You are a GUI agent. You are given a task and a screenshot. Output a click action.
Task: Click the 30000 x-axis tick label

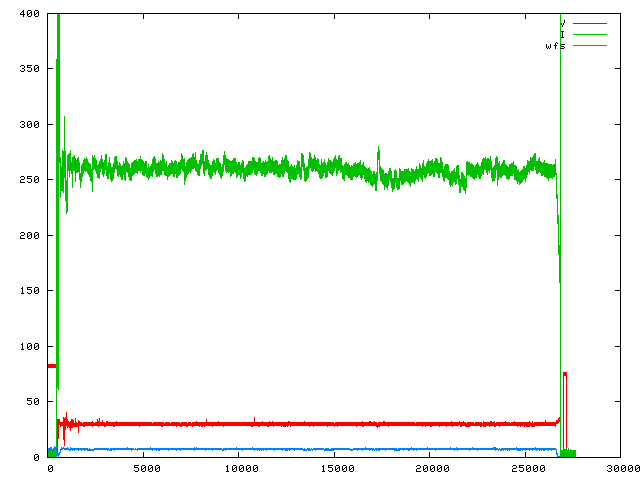[x=620, y=468]
